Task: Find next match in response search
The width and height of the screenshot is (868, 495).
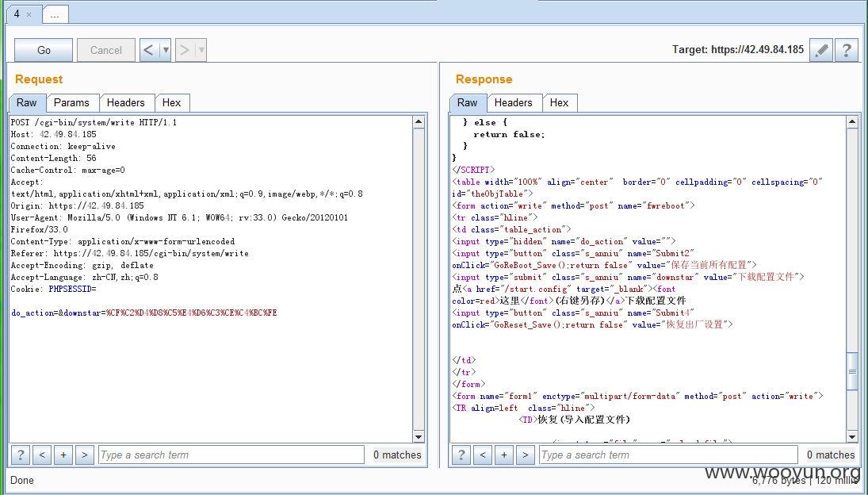Action: (x=525, y=455)
